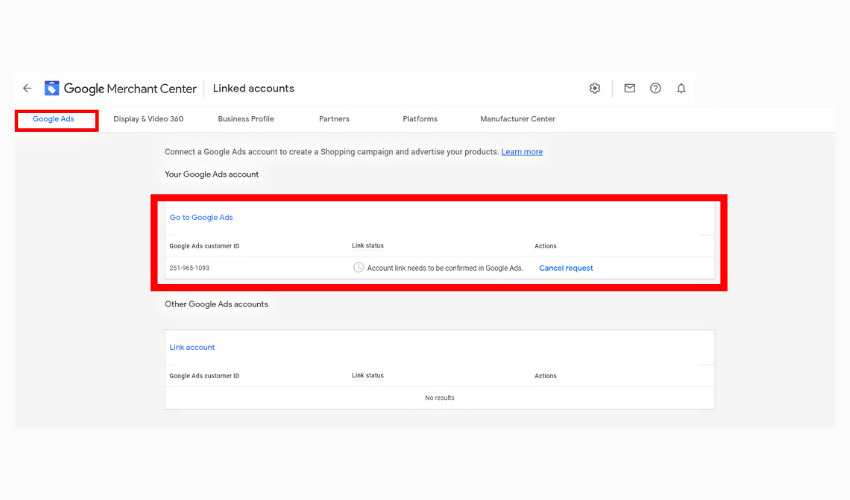Click the Link status header in your account table
The width and height of the screenshot is (850, 500).
(x=368, y=246)
